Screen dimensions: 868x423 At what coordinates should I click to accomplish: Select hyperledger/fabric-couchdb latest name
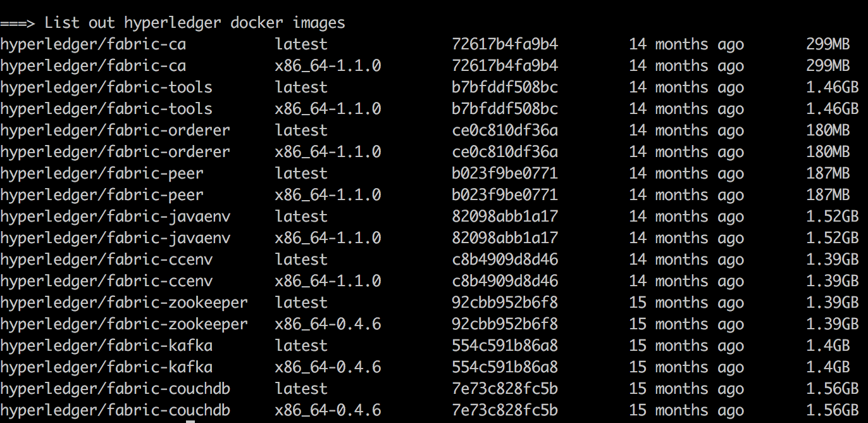pos(115,389)
